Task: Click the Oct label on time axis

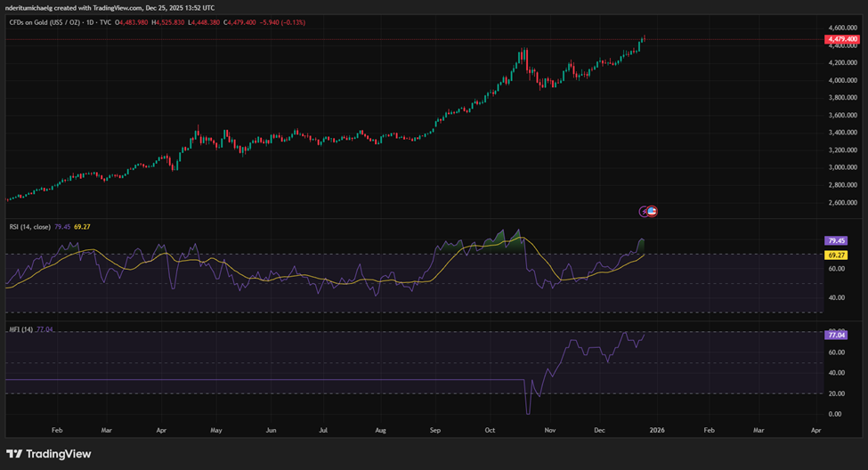Action: point(491,429)
